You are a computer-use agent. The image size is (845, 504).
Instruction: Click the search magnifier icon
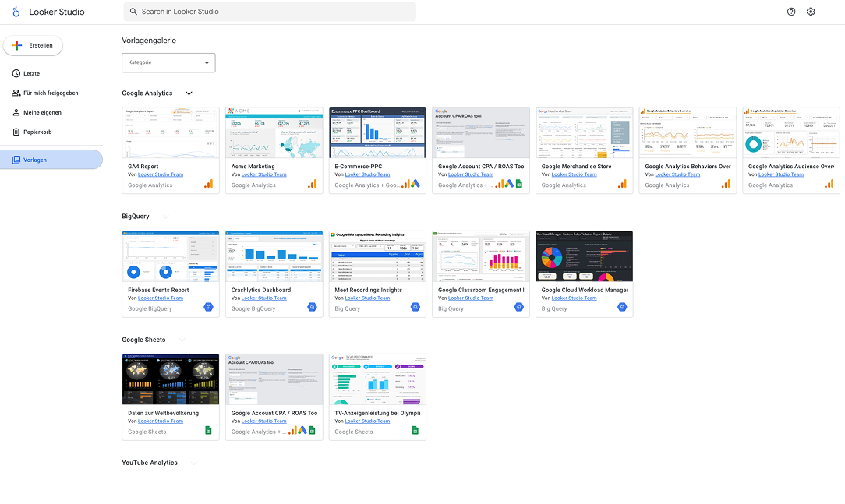[x=133, y=12]
